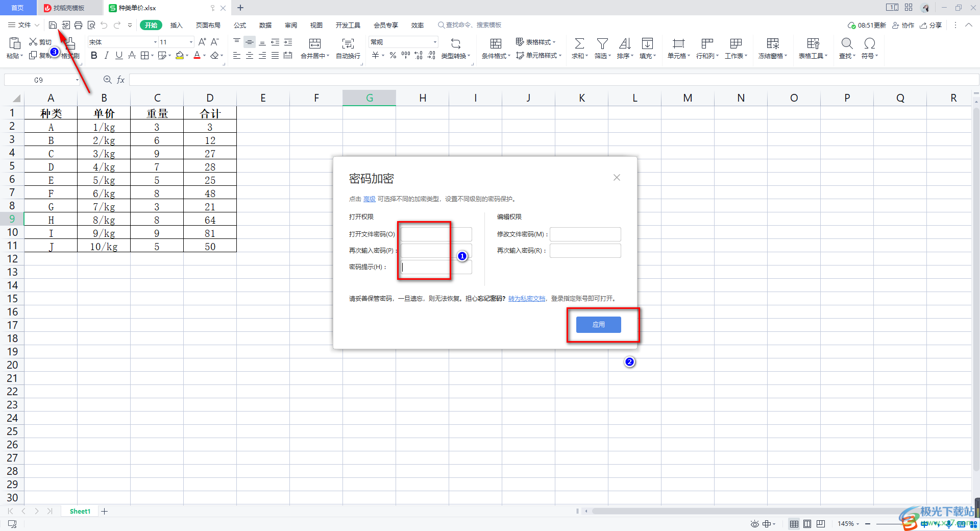
Task: Open Print Preview from quick access toolbar
Action: coord(91,25)
